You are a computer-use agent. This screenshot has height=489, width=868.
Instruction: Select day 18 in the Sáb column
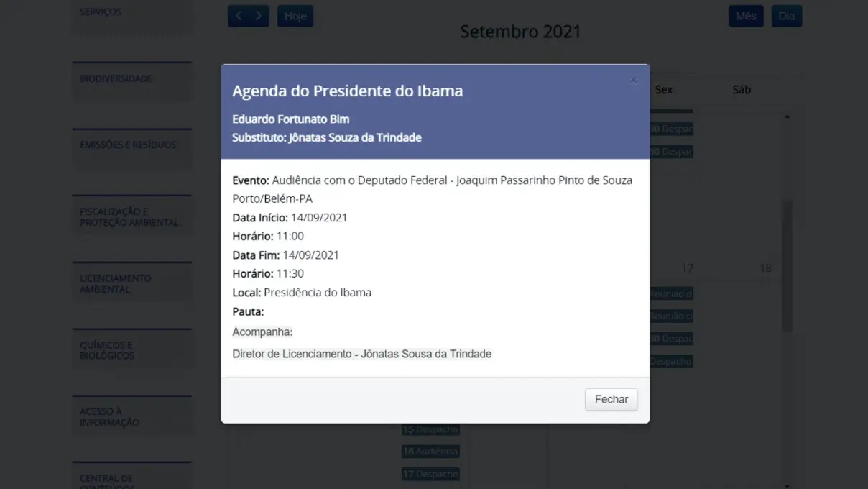(765, 268)
